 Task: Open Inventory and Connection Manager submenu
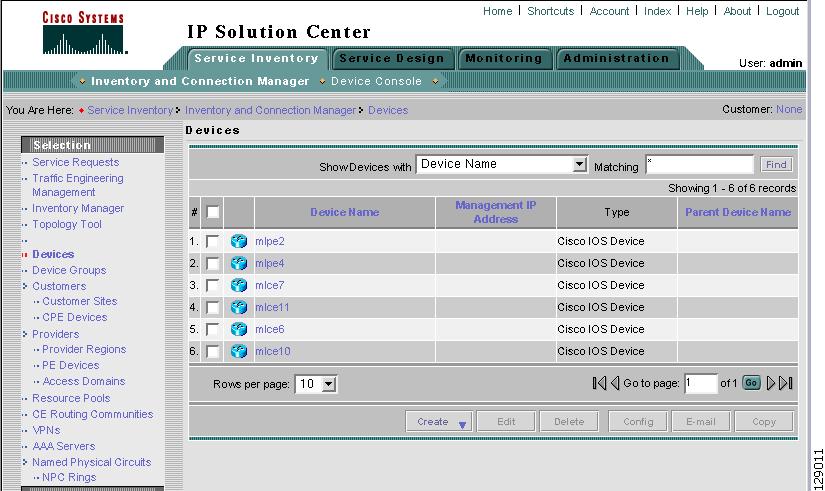200,82
